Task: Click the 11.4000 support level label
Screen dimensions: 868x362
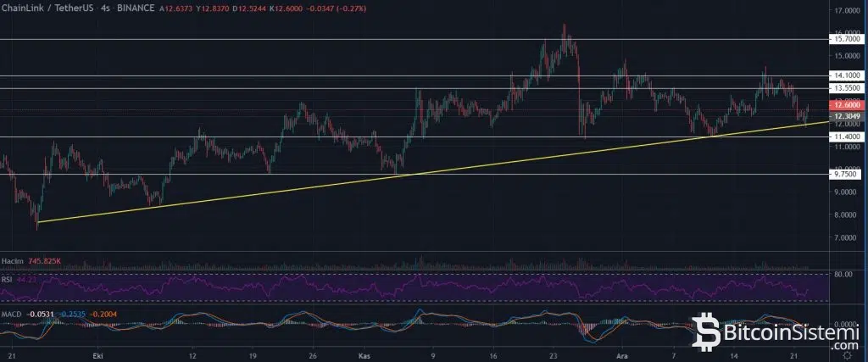Action: coord(848,136)
